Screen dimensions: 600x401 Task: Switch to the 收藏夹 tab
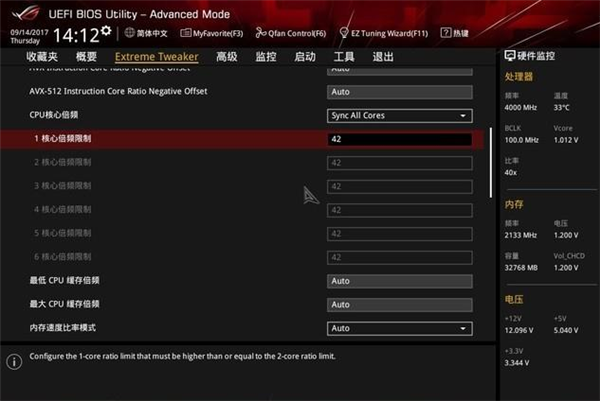42,57
